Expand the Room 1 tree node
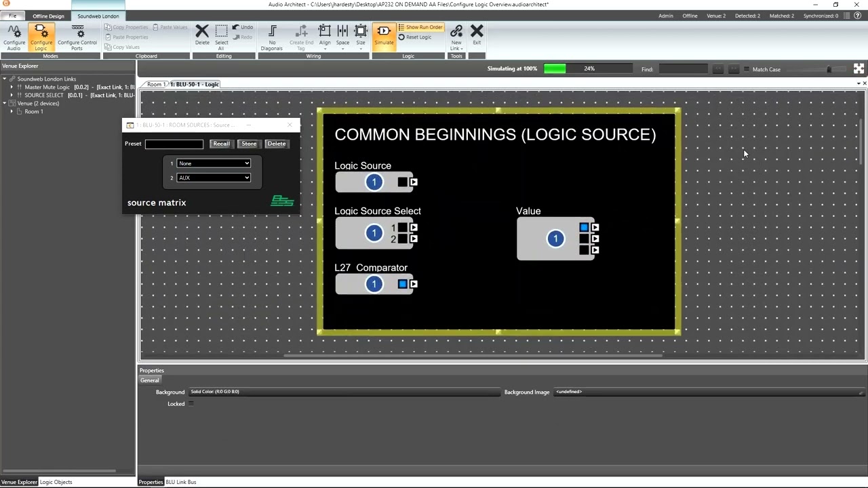 point(12,111)
